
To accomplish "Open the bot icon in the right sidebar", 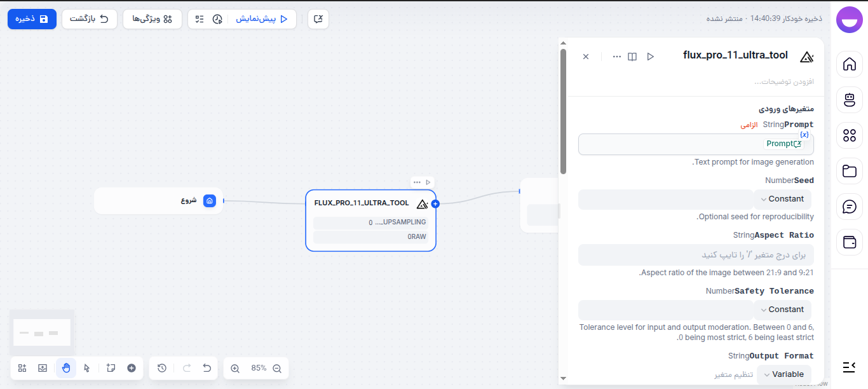I will click(850, 100).
